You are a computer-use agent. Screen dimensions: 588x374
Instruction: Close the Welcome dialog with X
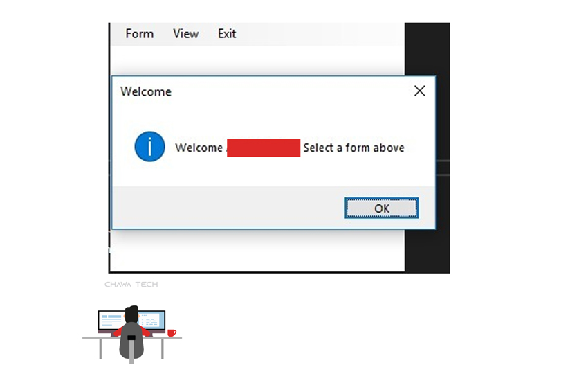[420, 91]
